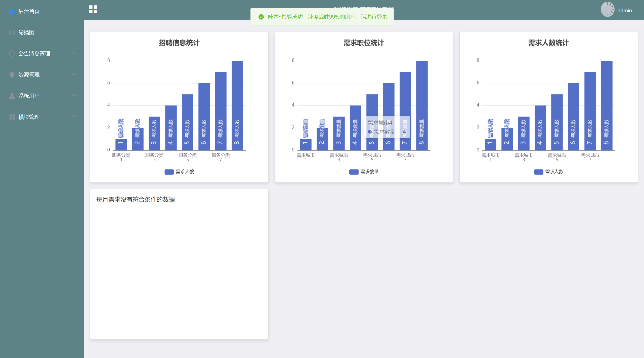
Task: Expand the 系统用户 chevron arrow
Action: tap(74, 95)
